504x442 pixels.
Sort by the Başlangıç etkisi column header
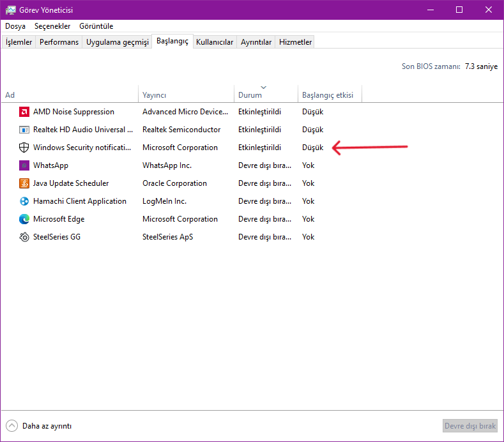point(330,93)
